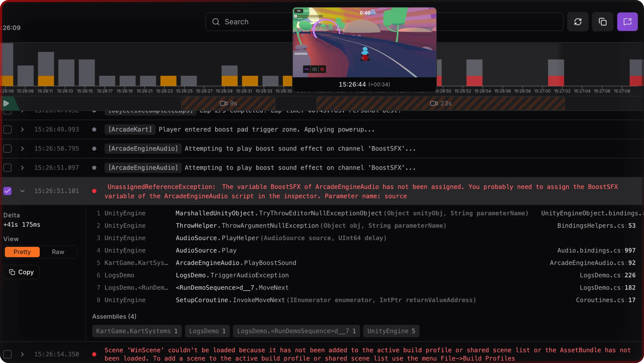Tick the checkbox for the 15:26:51.097 log
The width and height of the screenshot is (644, 363).
(8, 168)
